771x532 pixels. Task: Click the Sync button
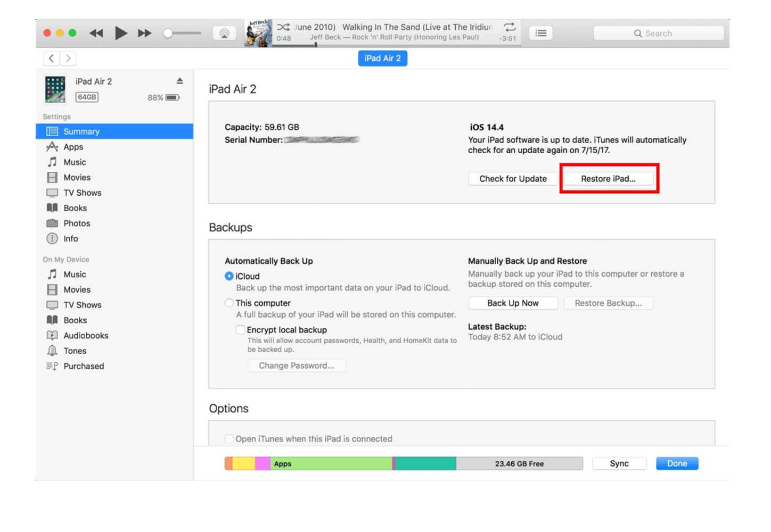pyautogui.click(x=619, y=463)
